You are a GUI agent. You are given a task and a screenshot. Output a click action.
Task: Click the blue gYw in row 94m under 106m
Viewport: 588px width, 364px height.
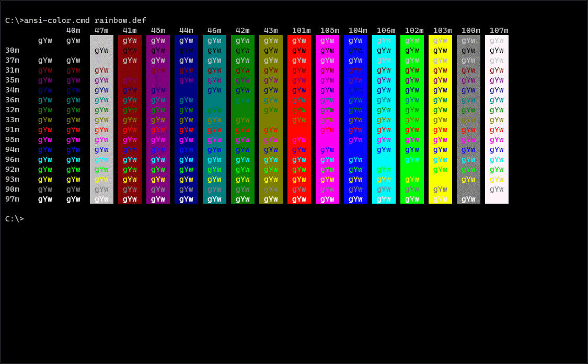click(x=384, y=150)
